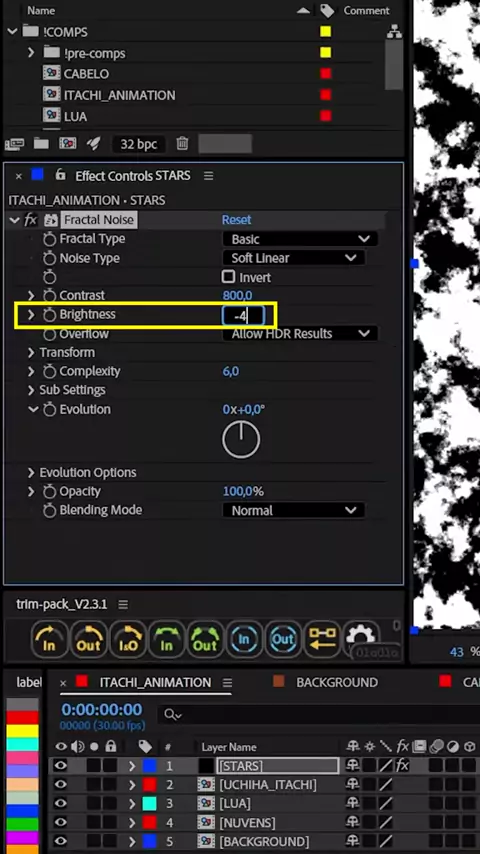Hide the LUA layer visibility
The height and width of the screenshot is (854, 480).
click(60, 803)
